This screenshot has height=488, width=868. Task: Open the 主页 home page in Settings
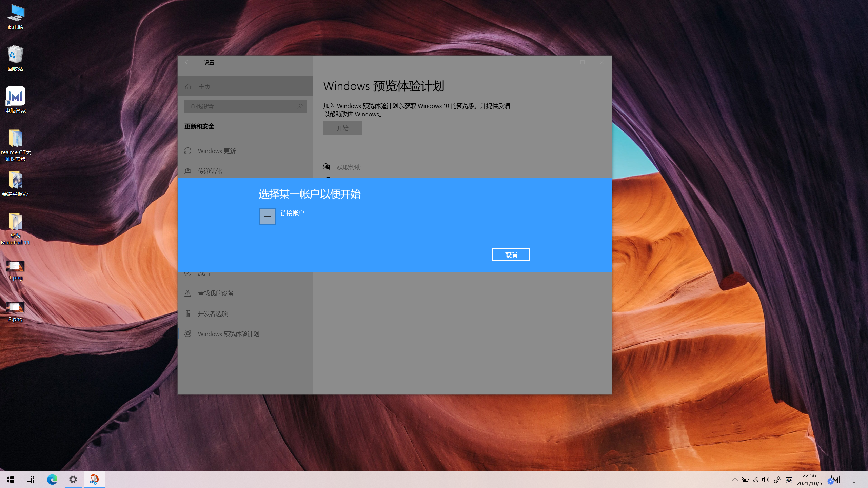245,86
